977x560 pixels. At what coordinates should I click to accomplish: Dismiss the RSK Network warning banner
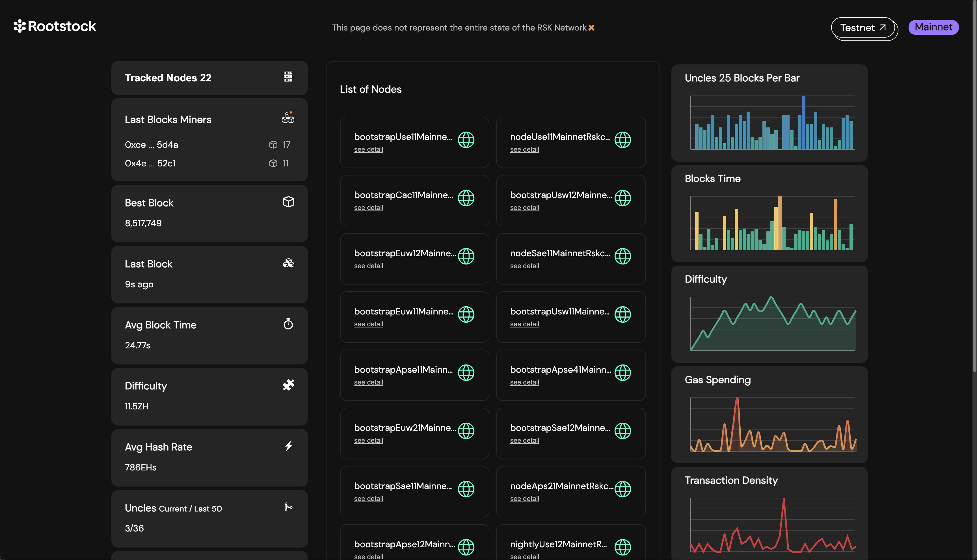(591, 27)
